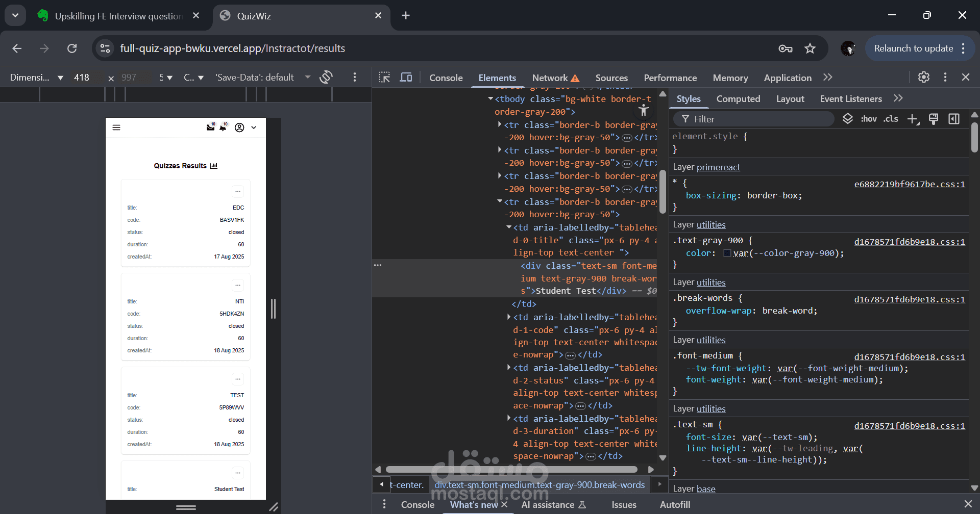Toggle the :hov element state panel
This screenshot has width=980, height=514.
tap(869, 119)
